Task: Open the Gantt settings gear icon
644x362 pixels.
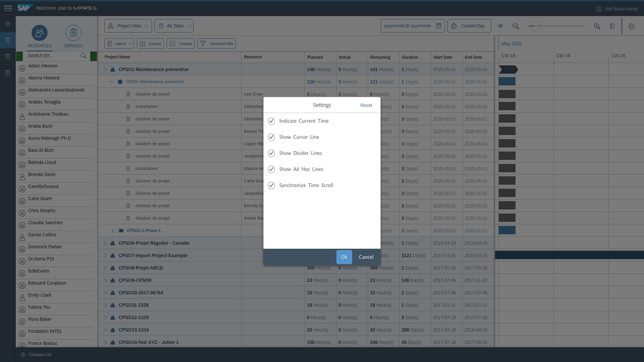Action: click(x=632, y=26)
